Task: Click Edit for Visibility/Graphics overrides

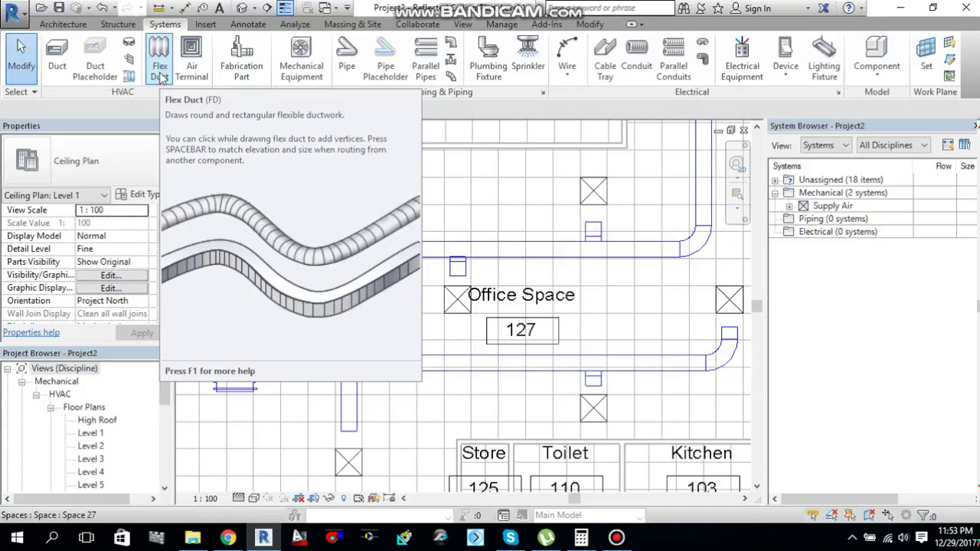Action: click(x=112, y=275)
